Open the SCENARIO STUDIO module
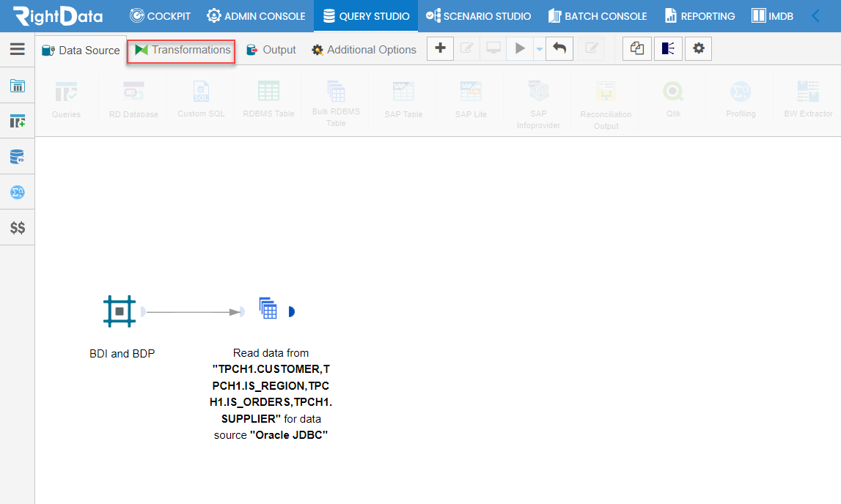This screenshot has width=841, height=504. 478,15
